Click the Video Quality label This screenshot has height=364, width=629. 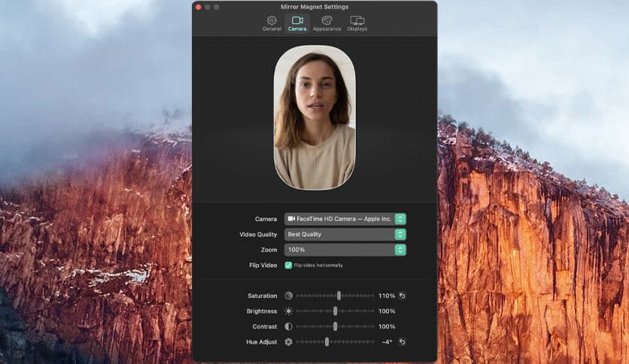click(258, 235)
